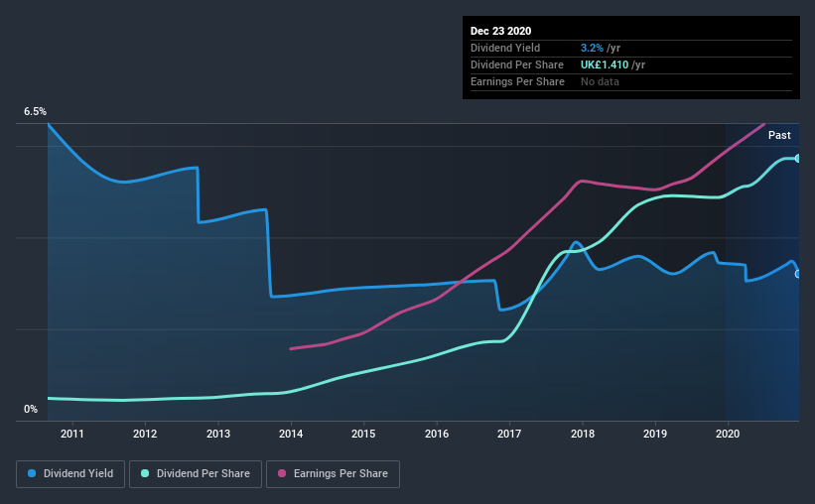Image resolution: width=815 pixels, height=504 pixels.
Task: Toggle the Earnings Per Share legend button
Action: coord(333,474)
